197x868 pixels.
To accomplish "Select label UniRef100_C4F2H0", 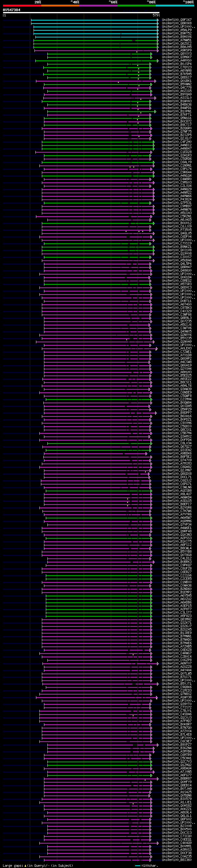I will 177,142.
